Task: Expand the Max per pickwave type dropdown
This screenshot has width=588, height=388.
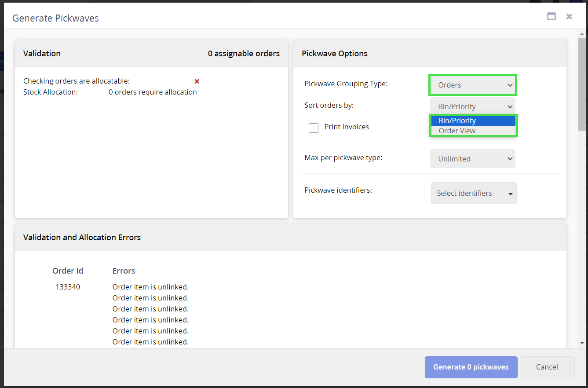Action: click(472, 159)
